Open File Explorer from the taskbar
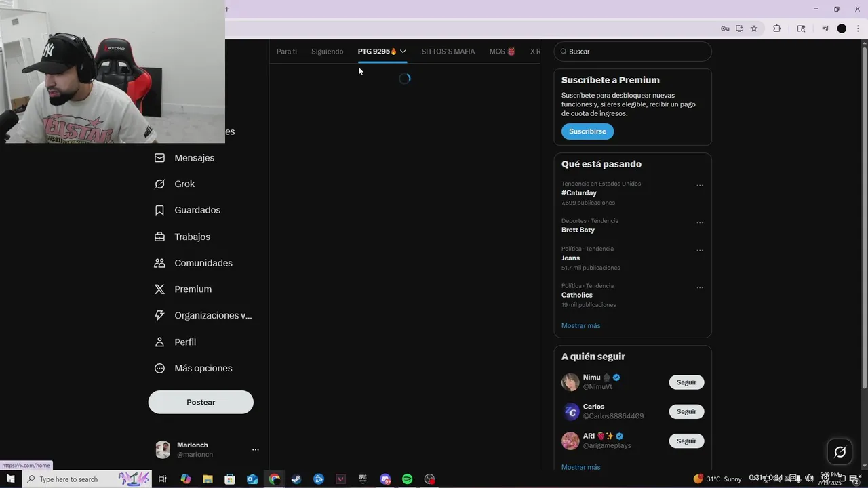 point(208,479)
